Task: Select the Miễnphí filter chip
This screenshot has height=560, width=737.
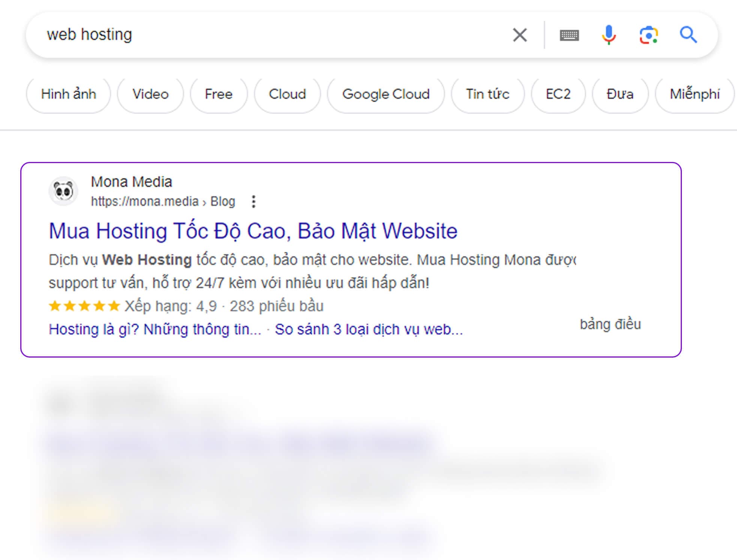Action: pos(694,94)
